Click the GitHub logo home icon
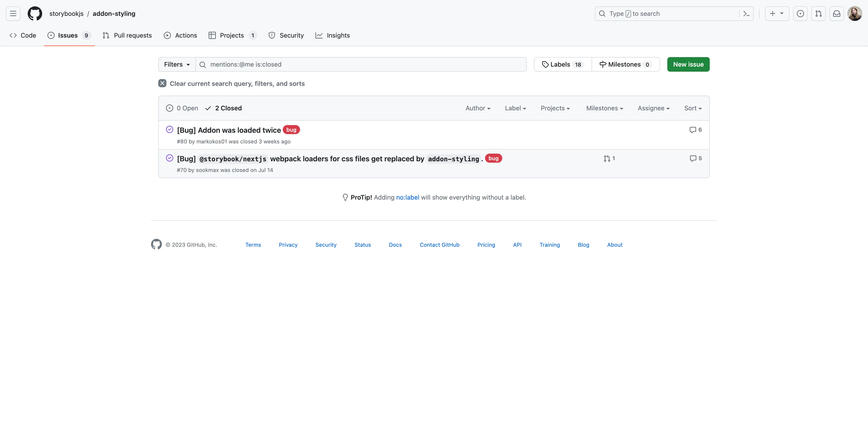Viewport: 868px width, 423px height. tap(35, 13)
